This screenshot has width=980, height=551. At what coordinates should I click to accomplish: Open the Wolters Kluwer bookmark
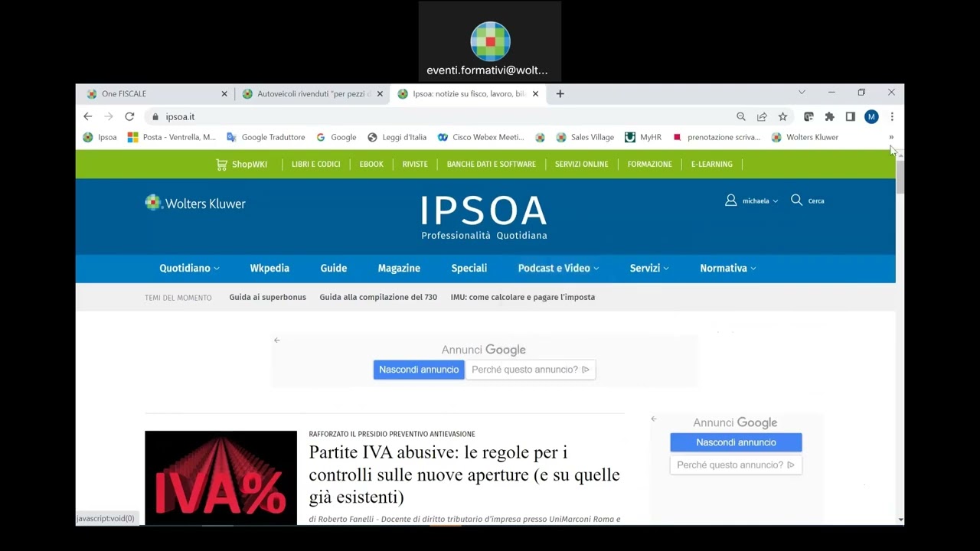tap(805, 137)
